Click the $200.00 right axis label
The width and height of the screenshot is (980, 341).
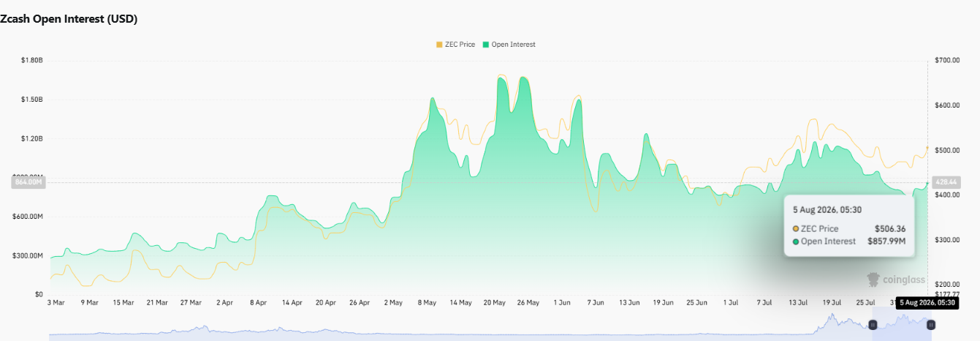click(x=947, y=285)
